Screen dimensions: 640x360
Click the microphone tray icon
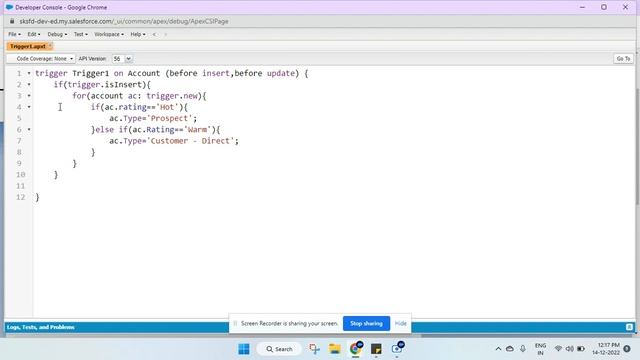tap(523, 349)
